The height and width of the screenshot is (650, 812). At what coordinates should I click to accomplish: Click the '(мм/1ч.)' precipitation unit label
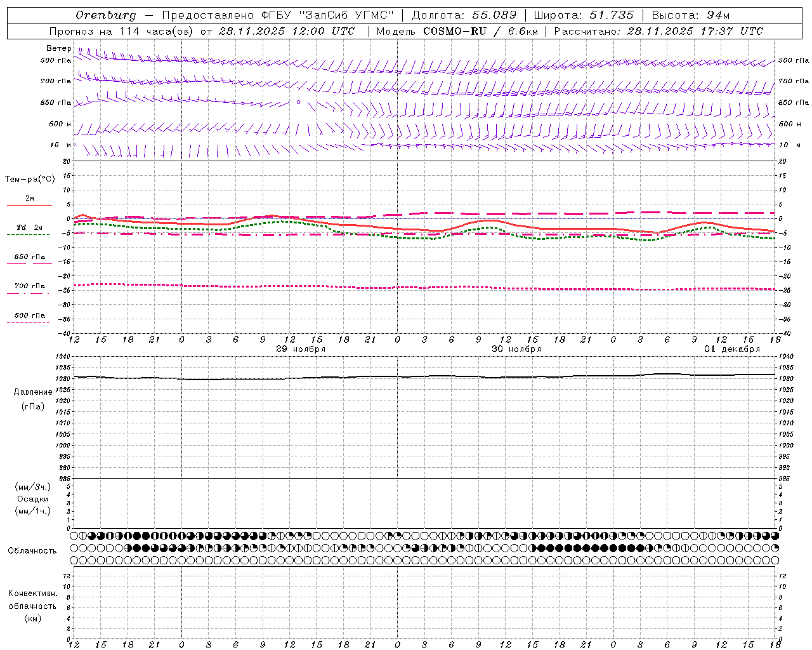(x=33, y=511)
